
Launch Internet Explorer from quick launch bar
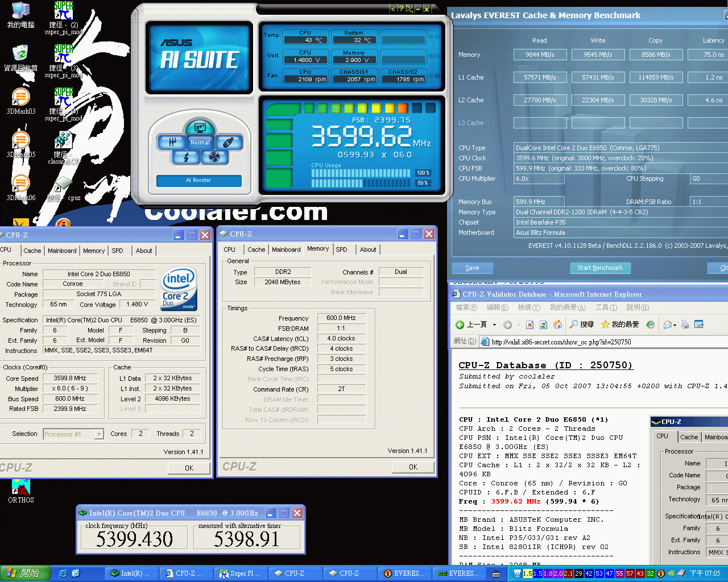(x=63, y=573)
